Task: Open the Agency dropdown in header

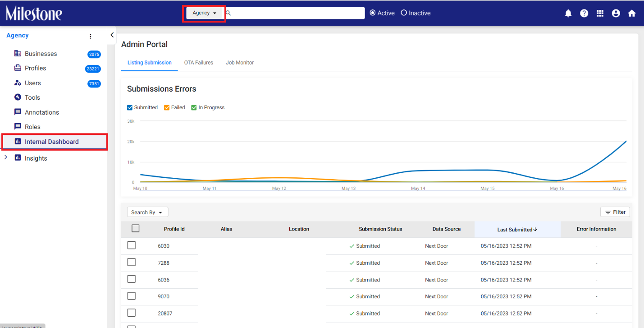Action: pyautogui.click(x=205, y=13)
